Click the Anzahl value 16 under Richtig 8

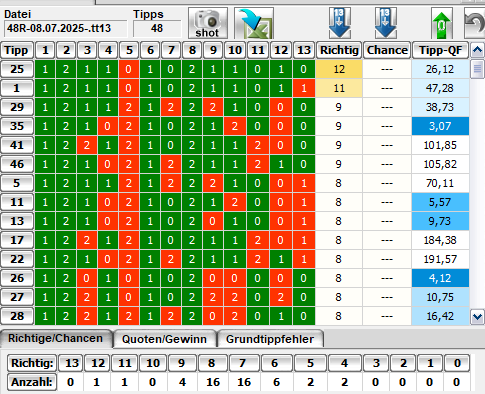[213, 382]
